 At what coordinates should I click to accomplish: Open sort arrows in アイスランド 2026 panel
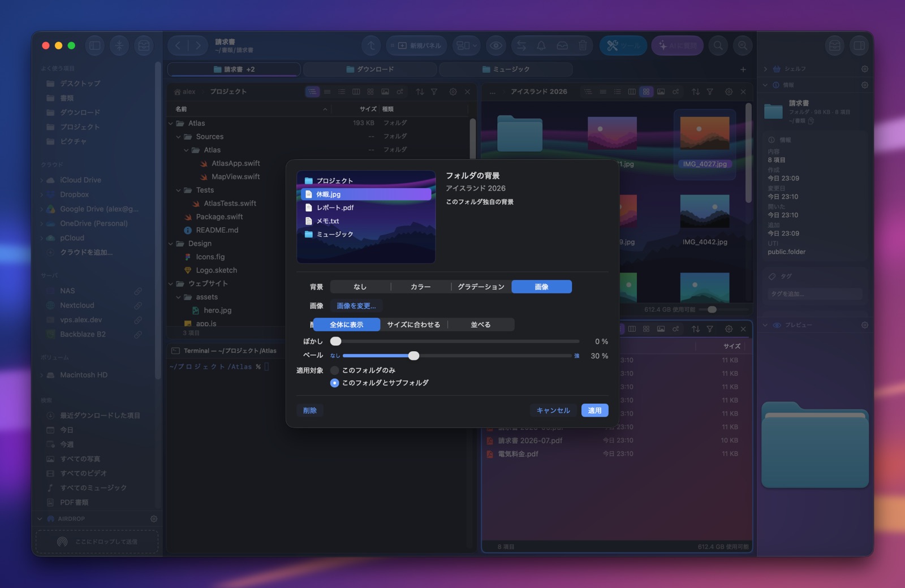click(696, 92)
